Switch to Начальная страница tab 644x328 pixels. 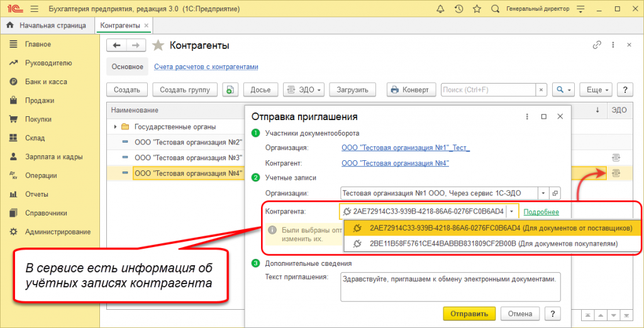click(48, 26)
